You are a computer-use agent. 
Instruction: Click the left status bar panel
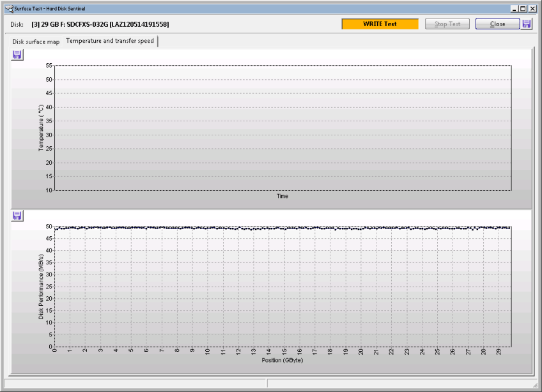pyautogui.click(x=134, y=383)
